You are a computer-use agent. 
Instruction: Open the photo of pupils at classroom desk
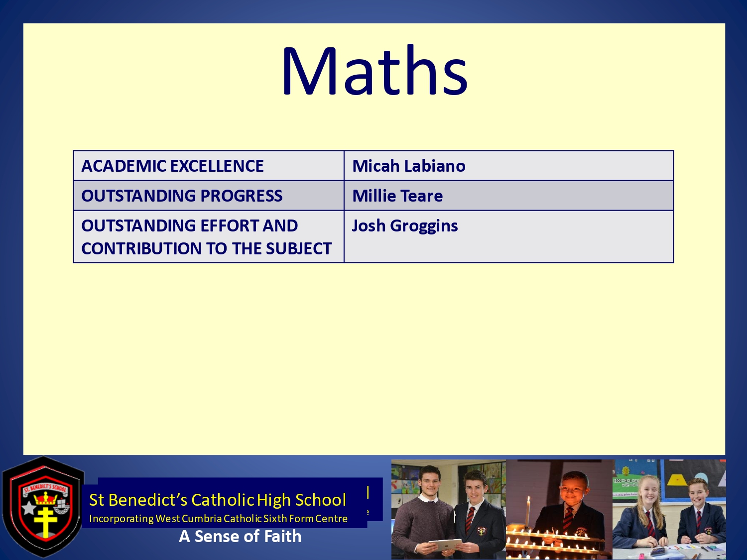pyautogui.click(x=669, y=509)
